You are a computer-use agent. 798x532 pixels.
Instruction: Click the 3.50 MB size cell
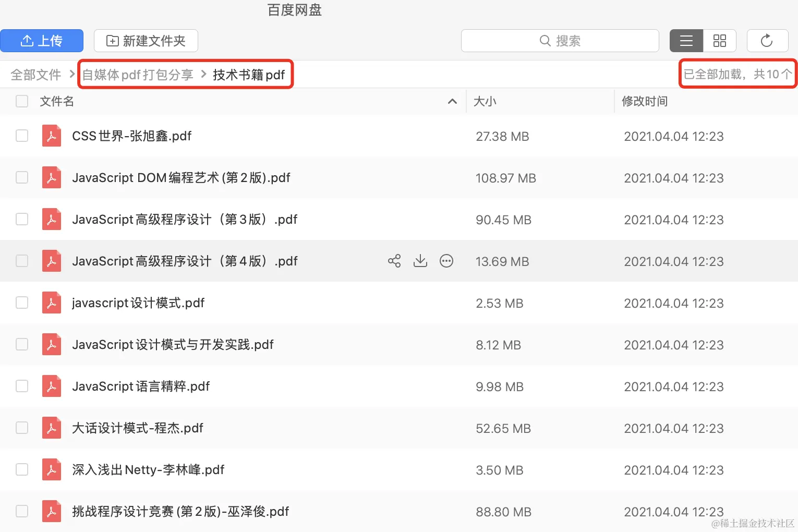point(500,470)
